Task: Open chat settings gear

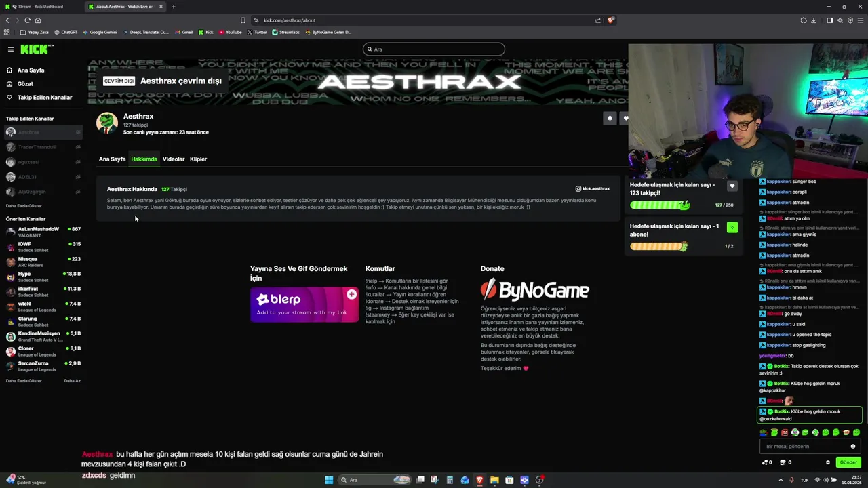Action: coord(827,462)
